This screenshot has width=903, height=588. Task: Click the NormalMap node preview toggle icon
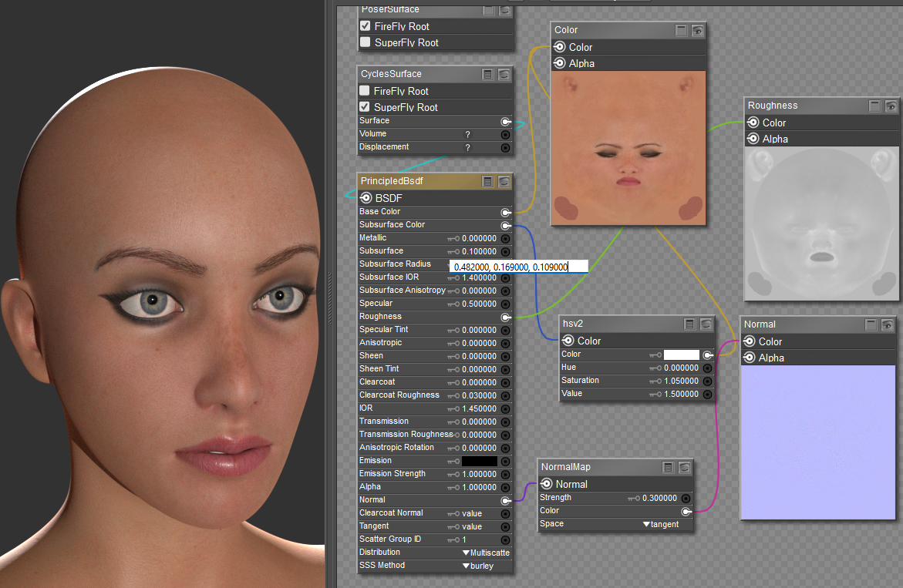(x=684, y=467)
